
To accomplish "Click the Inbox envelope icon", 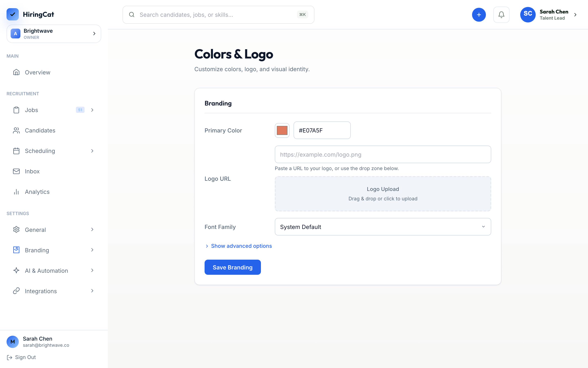I will pos(16,171).
